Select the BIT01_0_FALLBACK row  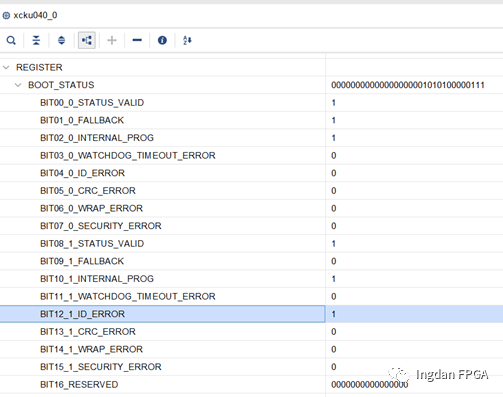[251, 120]
